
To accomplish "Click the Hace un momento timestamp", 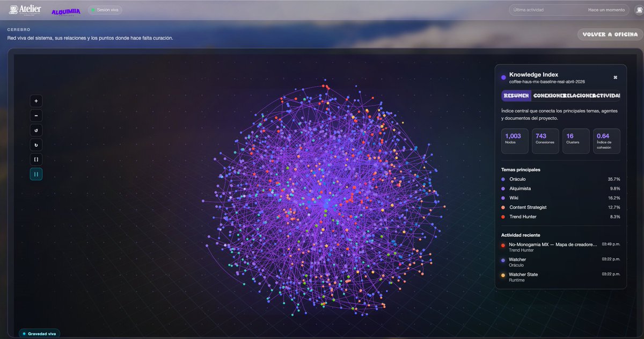I will 606,10.
